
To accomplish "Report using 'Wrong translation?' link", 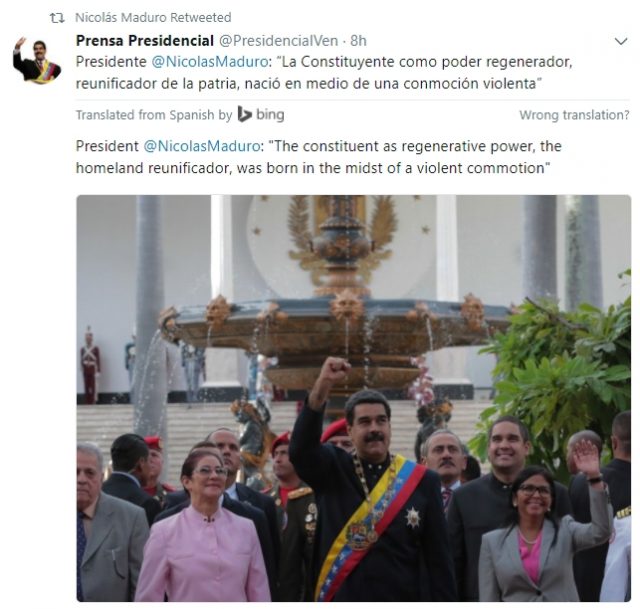I will pyautogui.click(x=574, y=115).
